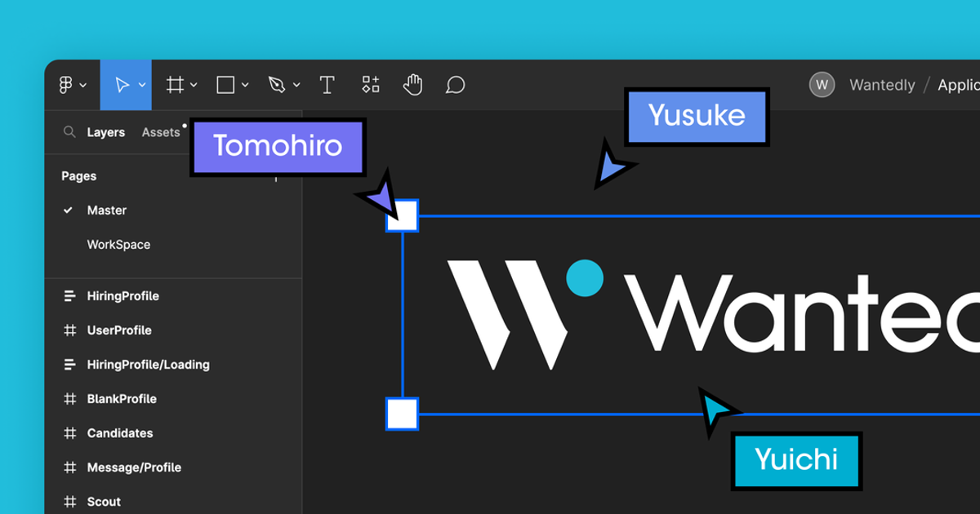This screenshot has width=980, height=514.
Task: Open the search in the Layers panel
Action: point(69,131)
